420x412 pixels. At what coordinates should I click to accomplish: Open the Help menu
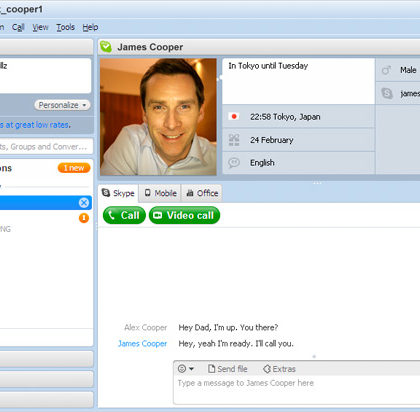[x=90, y=27]
